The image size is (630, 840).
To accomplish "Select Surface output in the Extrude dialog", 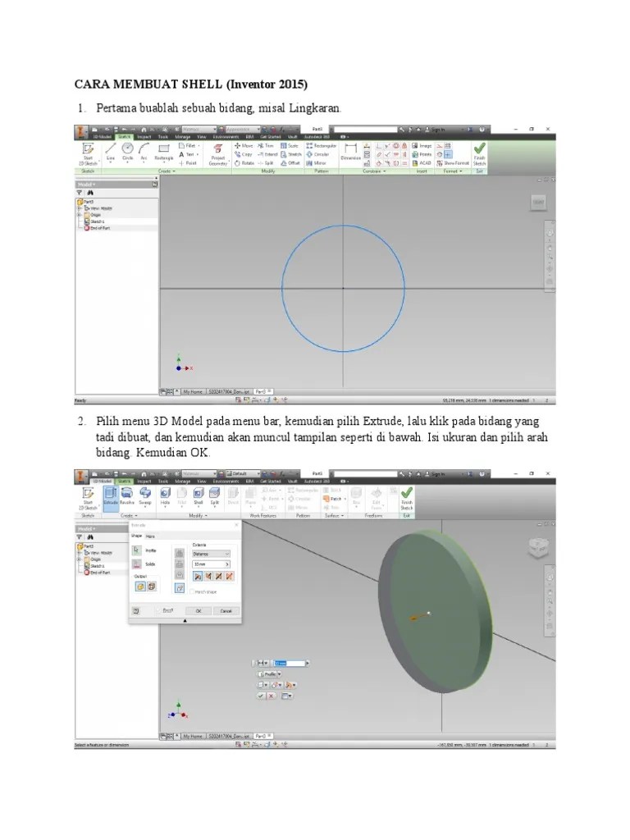I will [152, 587].
